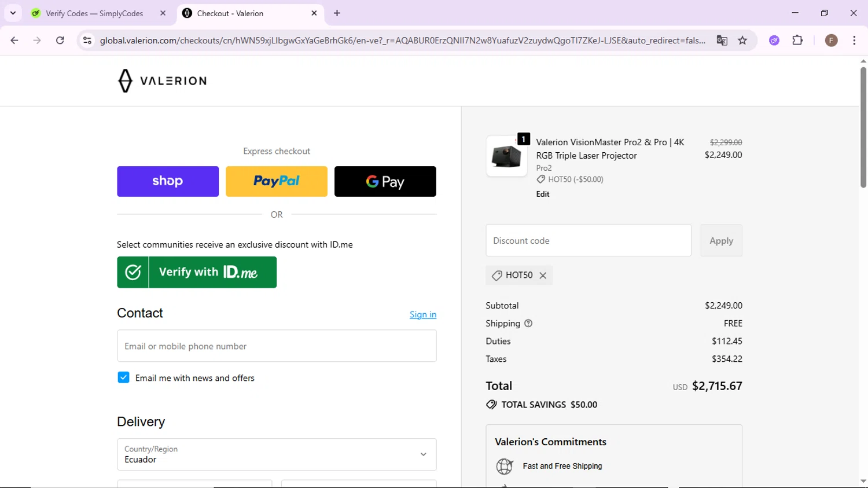The image size is (868, 488).
Task: Click the Duties value $112.45
Action: tap(727, 342)
